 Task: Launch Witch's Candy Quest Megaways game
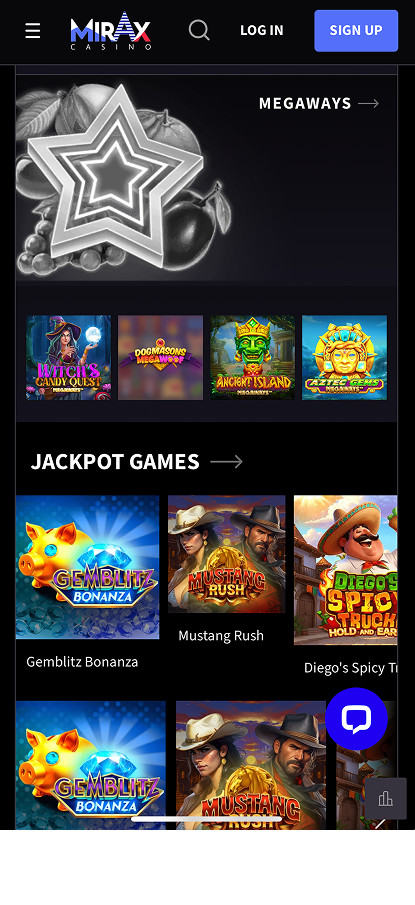(69, 357)
